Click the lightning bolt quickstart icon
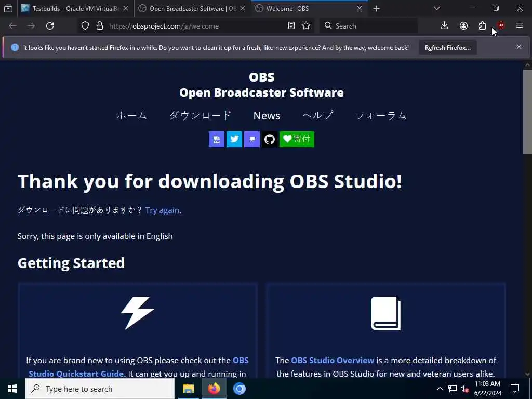The height and width of the screenshot is (399, 532). [x=137, y=313]
